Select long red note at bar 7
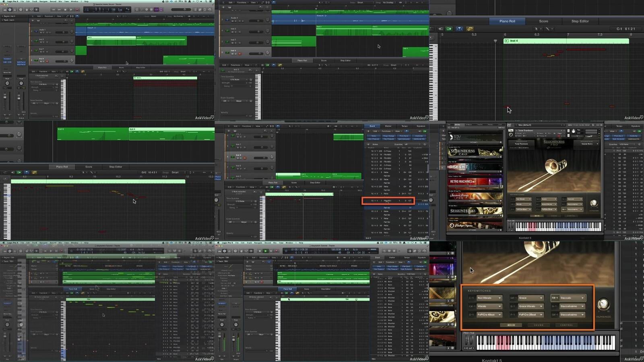644x362 pixels. [586, 49]
